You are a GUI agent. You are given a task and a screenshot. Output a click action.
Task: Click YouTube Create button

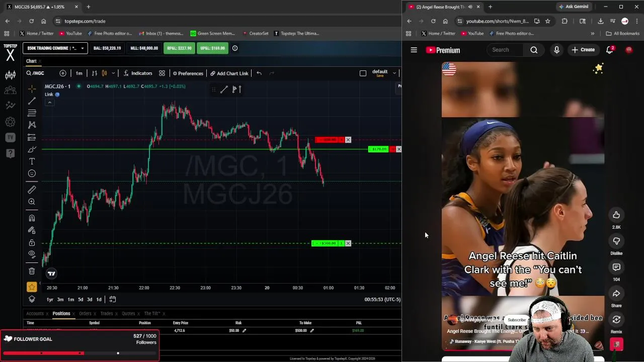[583, 50]
